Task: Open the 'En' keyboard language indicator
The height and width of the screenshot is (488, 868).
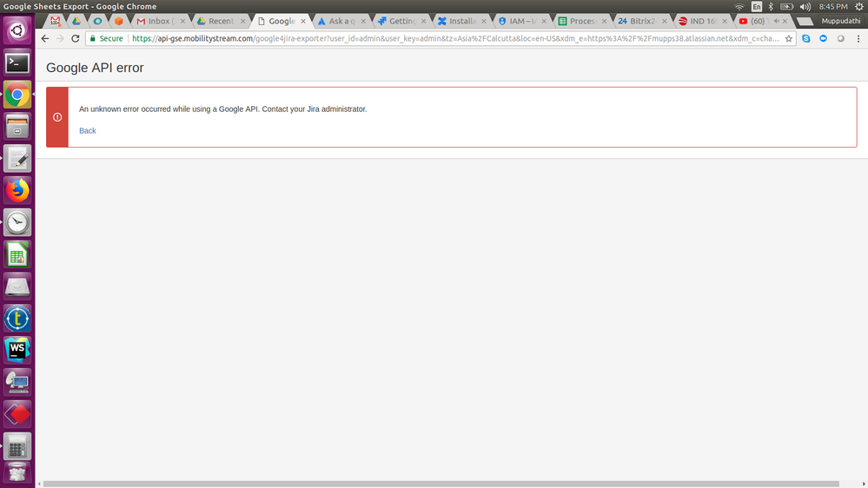Action: pyautogui.click(x=756, y=7)
